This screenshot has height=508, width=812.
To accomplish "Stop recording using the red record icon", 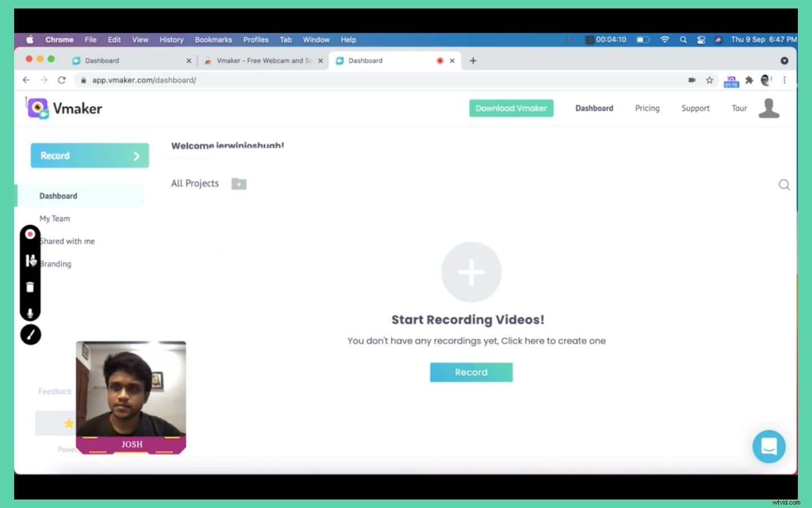I will (x=30, y=234).
